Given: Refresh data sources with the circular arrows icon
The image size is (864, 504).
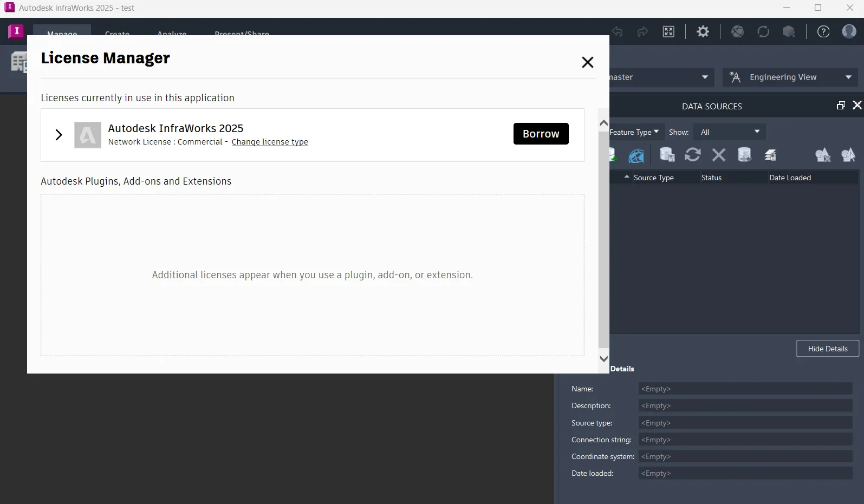Looking at the screenshot, I should point(692,155).
